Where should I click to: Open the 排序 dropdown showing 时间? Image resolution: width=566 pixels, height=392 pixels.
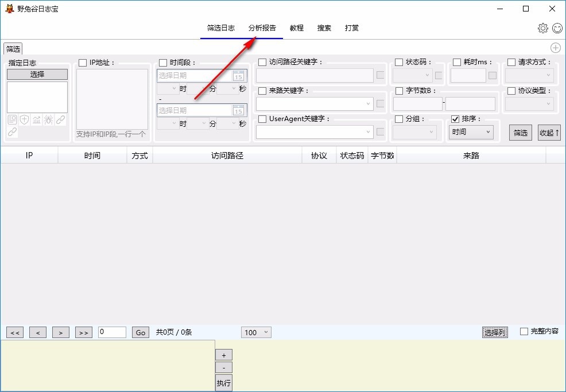coord(471,132)
